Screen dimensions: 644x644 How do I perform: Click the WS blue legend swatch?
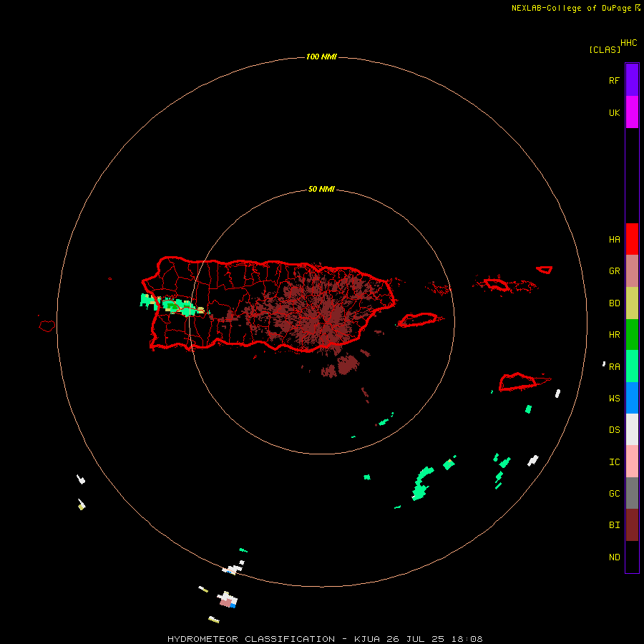pyautogui.click(x=632, y=398)
